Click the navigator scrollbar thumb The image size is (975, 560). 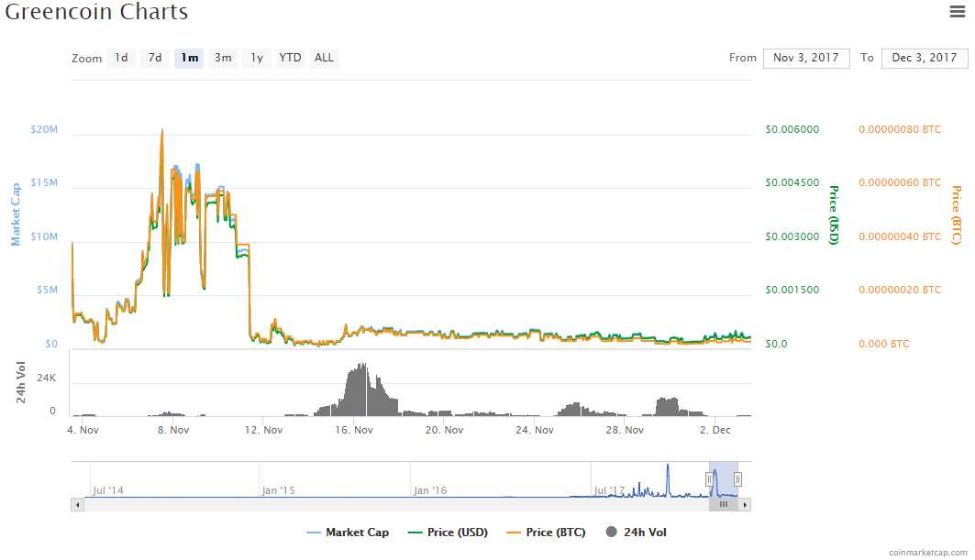(724, 504)
